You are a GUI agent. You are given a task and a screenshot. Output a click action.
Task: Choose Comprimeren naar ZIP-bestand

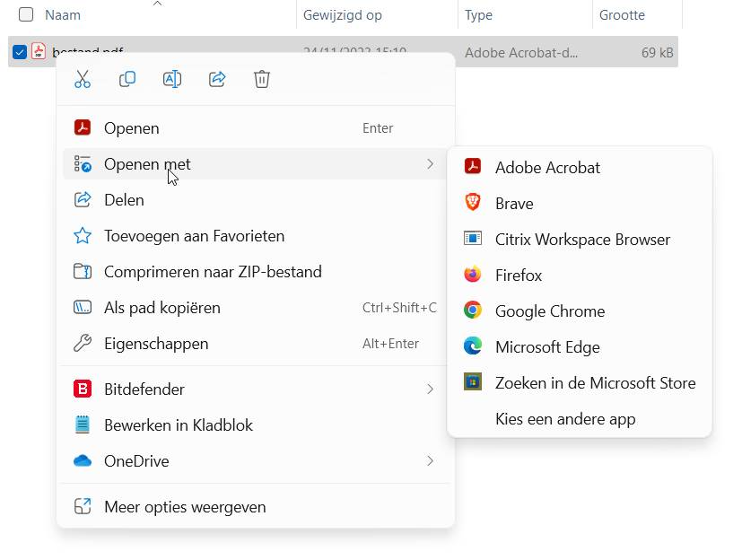click(x=256, y=272)
